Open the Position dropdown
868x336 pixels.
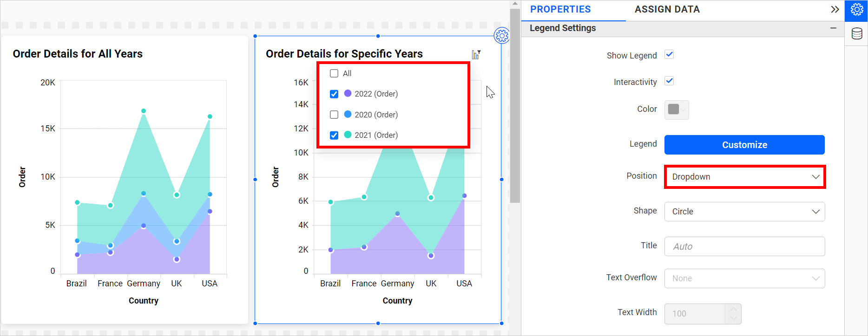[x=744, y=177]
